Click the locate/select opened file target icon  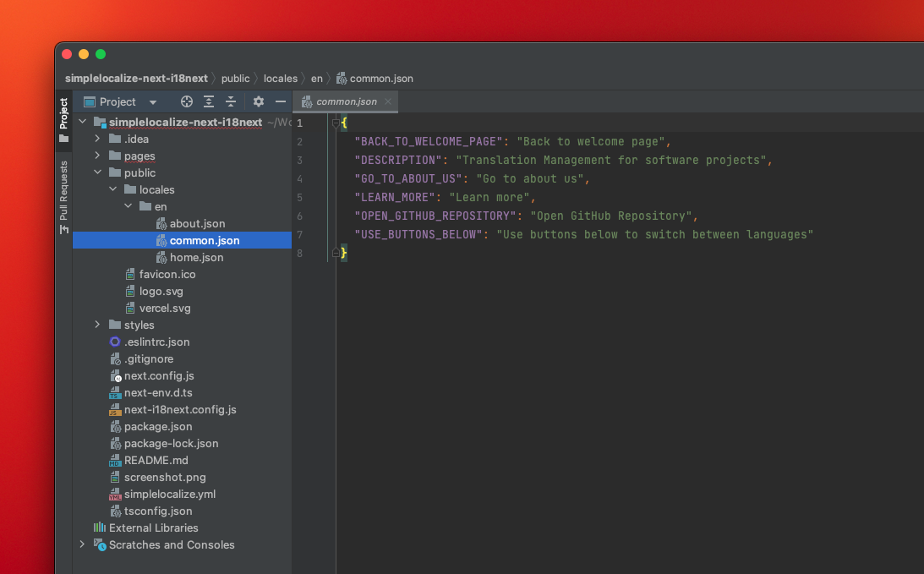click(x=186, y=101)
